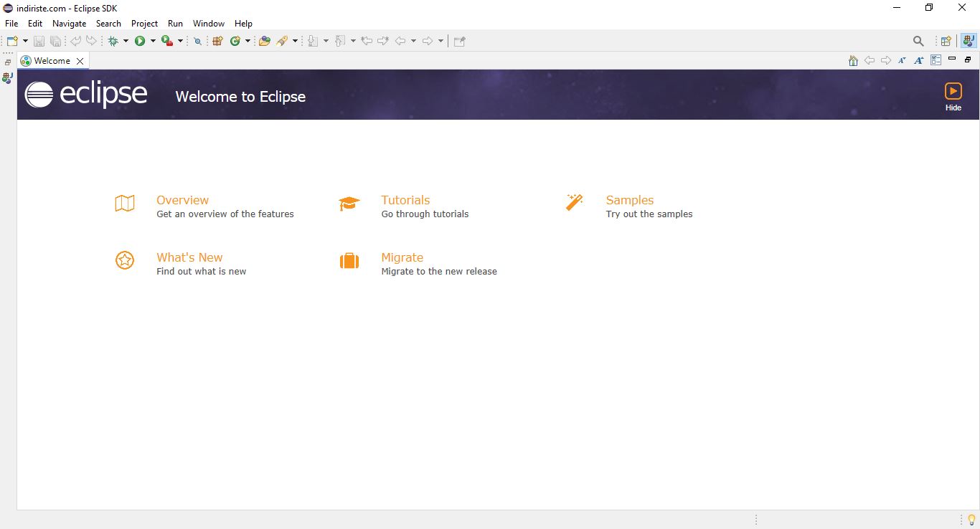The width and height of the screenshot is (980, 529).
Task: Open the Navigate menu
Action: (x=69, y=24)
